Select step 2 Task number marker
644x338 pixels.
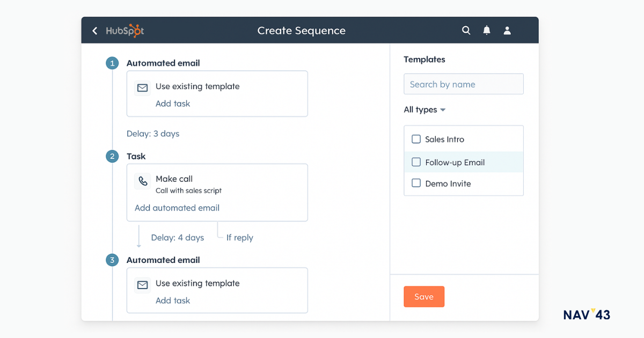(x=112, y=157)
